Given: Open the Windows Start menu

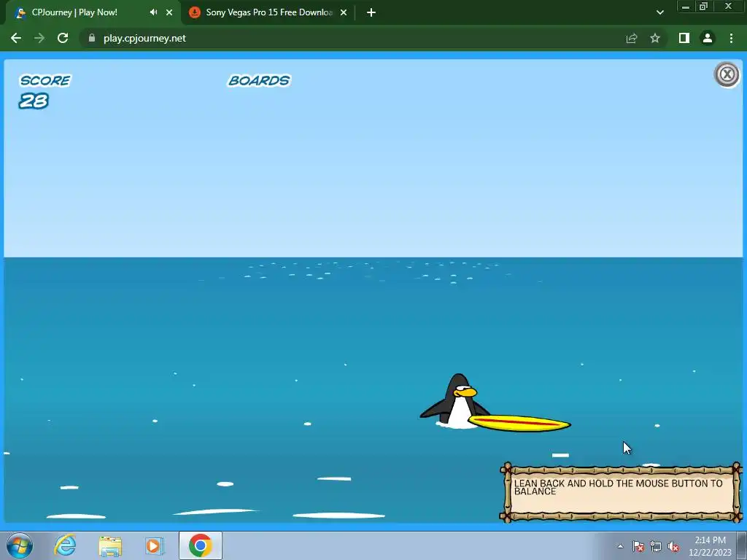Looking at the screenshot, I should [x=20, y=546].
